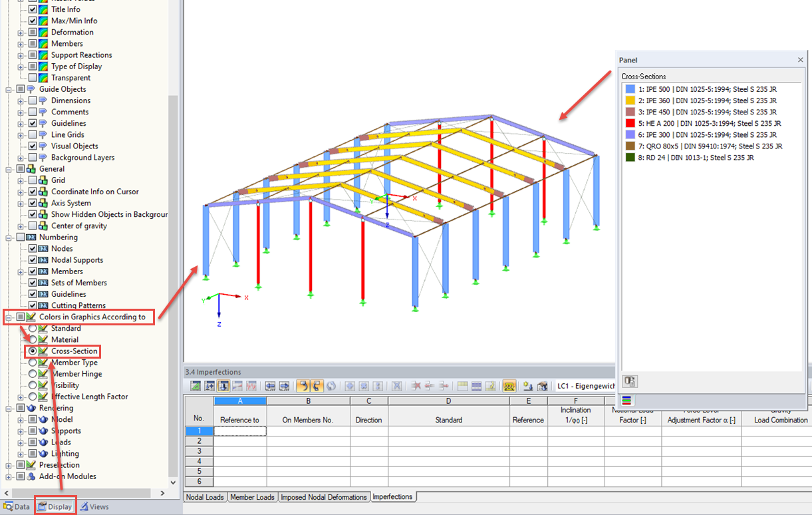This screenshot has height=515, width=812.
Task: Collapse Colors in Graphics According to node
Action: click(x=9, y=317)
